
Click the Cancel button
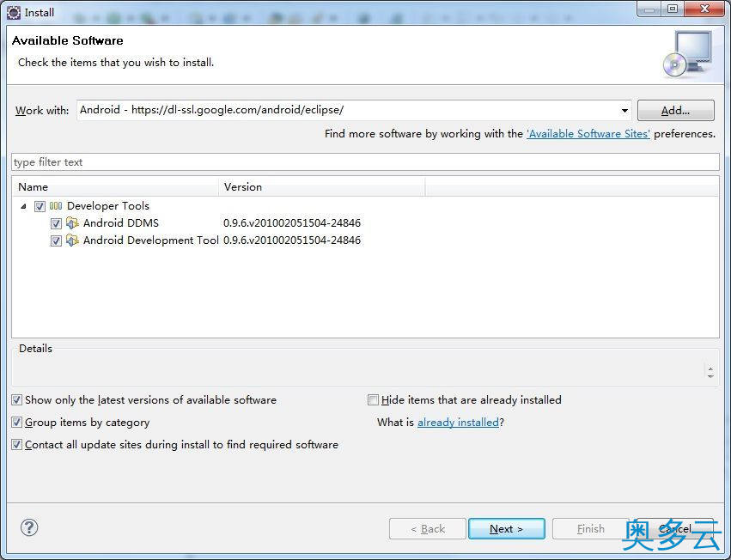tap(675, 529)
